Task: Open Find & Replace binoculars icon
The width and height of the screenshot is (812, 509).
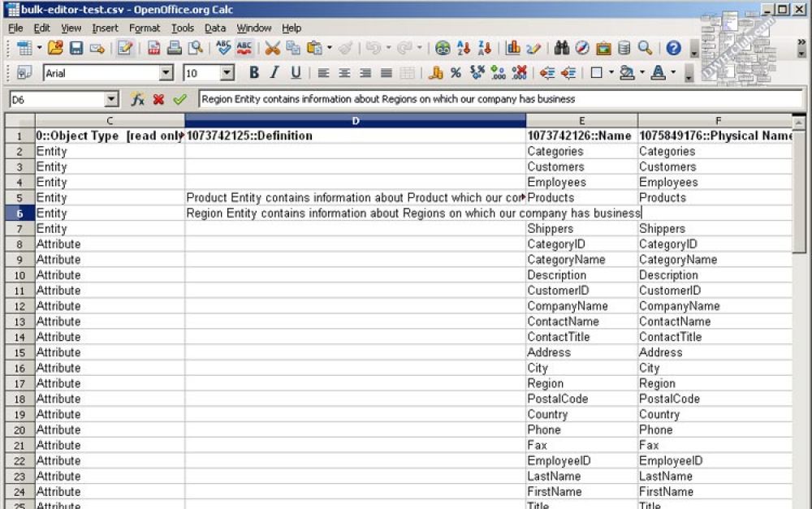Action: tap(561, 49)
